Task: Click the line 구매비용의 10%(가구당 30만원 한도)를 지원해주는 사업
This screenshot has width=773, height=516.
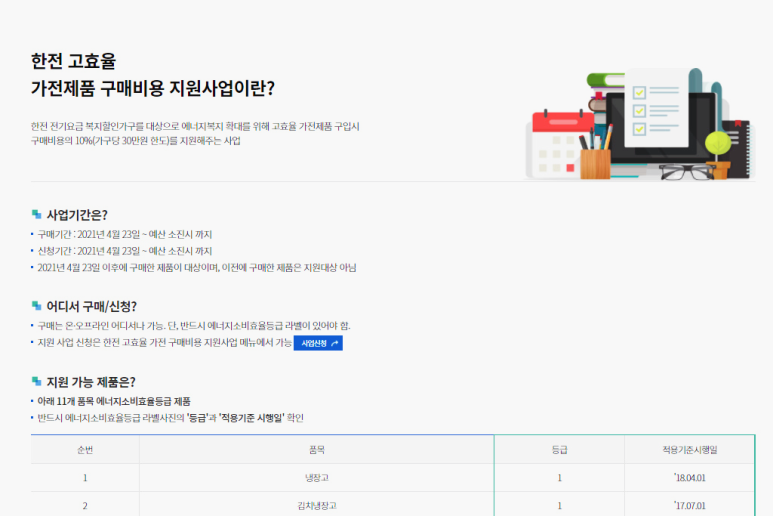Action: (x=136, y=141)
